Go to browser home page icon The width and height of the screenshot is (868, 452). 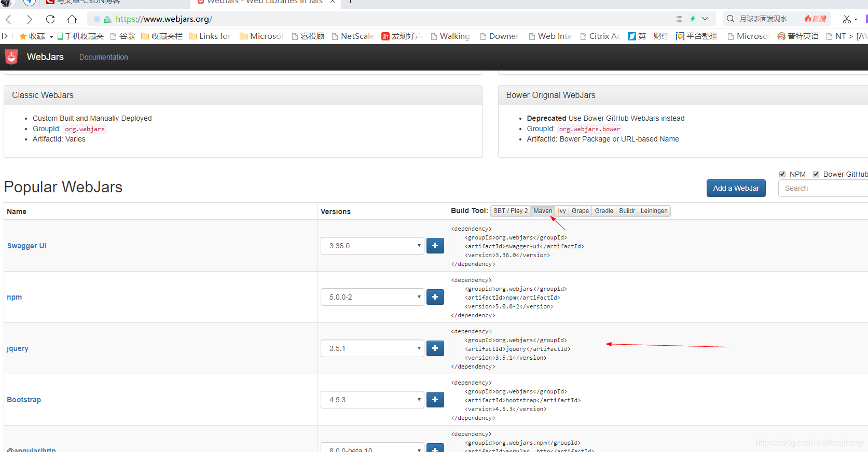pos(72,19)
